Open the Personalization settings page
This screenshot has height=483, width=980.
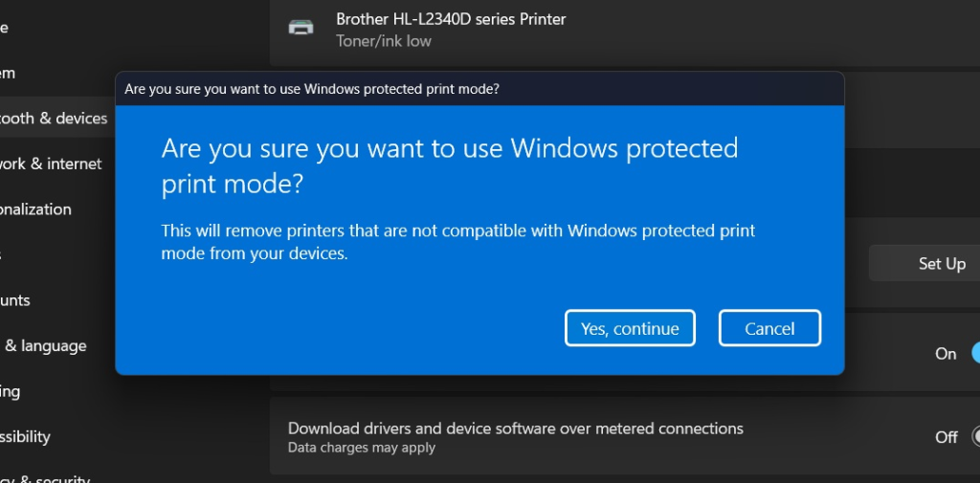click(x=35, y=209)
